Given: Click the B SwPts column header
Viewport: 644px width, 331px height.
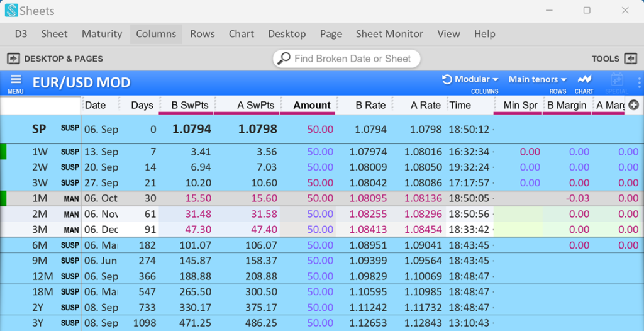Looking at the screenshot, I should point(189,105).
